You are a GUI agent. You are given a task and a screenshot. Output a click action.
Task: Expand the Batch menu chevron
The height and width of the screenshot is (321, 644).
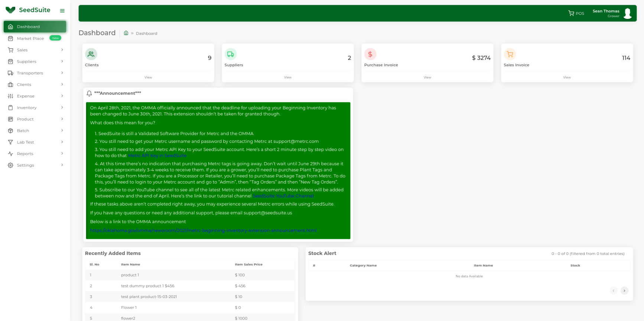tap(62, 130)
